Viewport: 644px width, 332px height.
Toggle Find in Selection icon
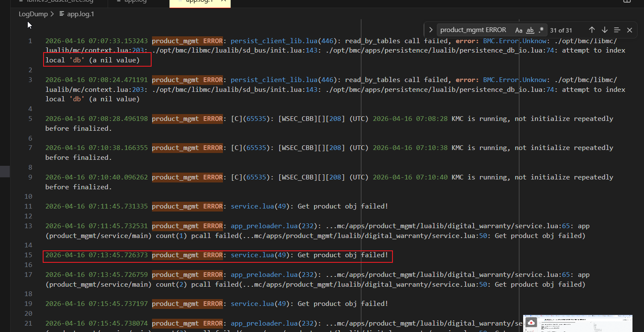[617, 30]
